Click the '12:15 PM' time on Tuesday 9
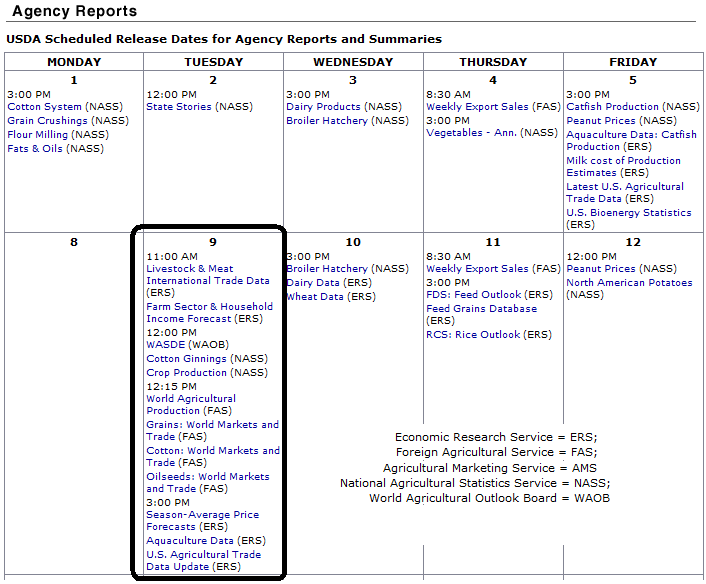 172,387
